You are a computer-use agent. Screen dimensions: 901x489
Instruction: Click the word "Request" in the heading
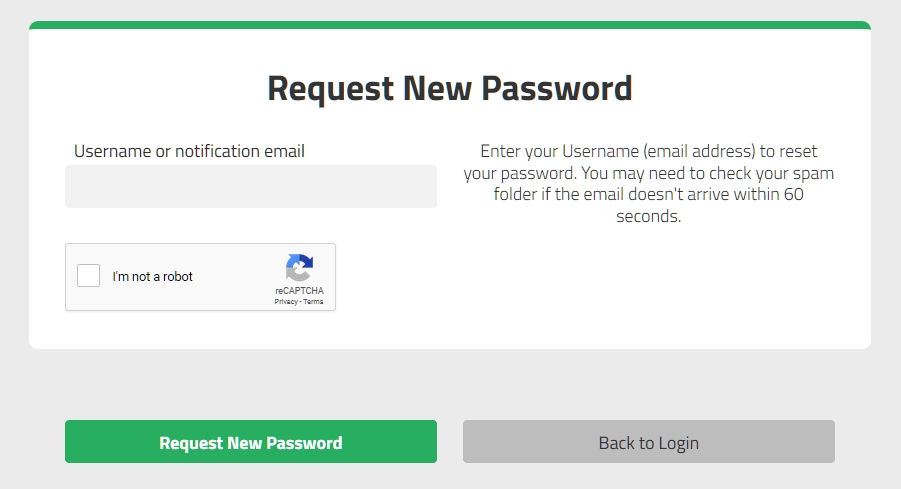(331, 90)
